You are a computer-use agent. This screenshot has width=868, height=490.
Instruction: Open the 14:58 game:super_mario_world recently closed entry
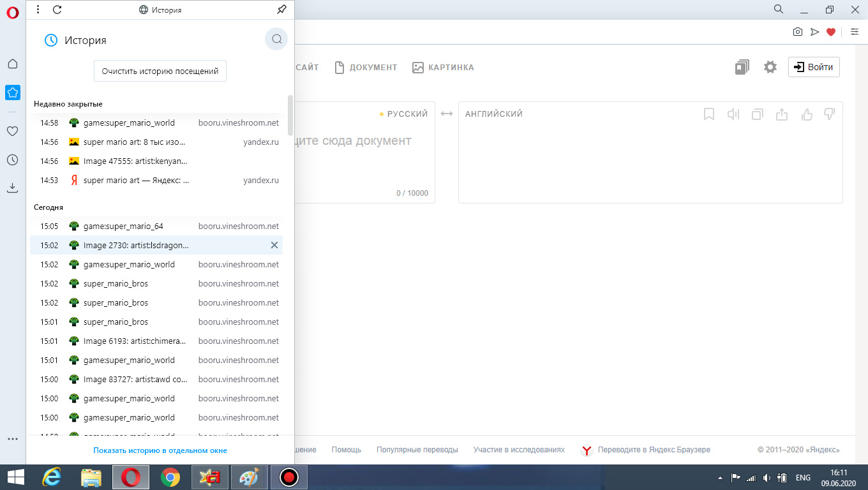tap(156, 122)
